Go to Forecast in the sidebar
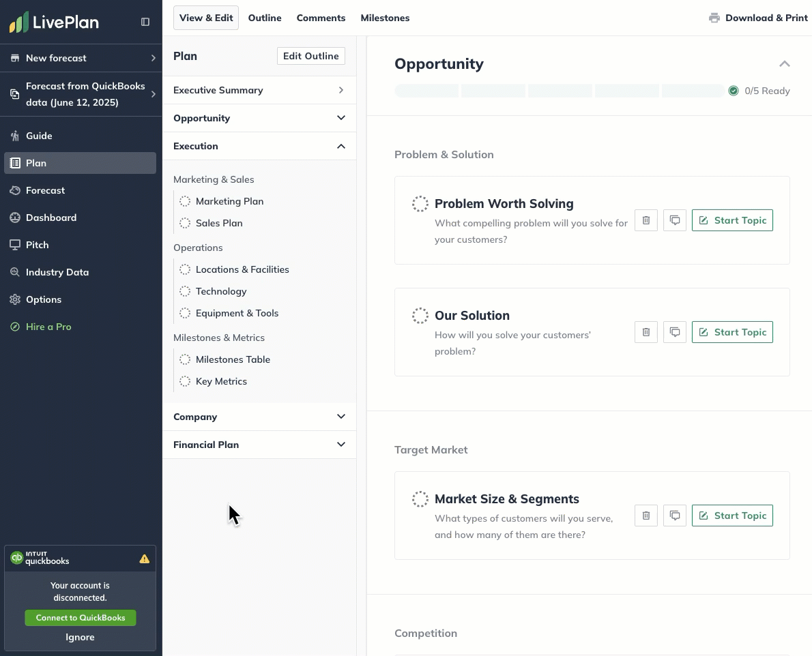The width and height of the screenshot is (812, 656). [81, 190]
